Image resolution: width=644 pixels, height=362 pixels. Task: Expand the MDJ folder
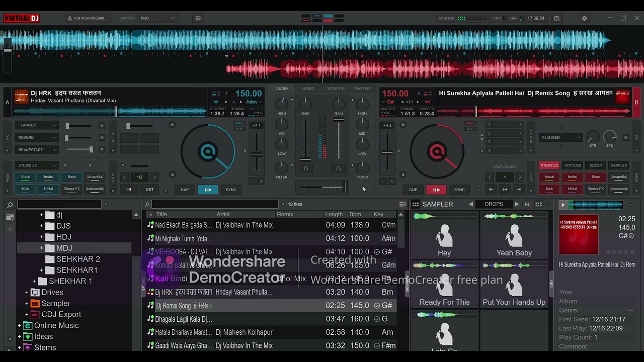point(42,248)
